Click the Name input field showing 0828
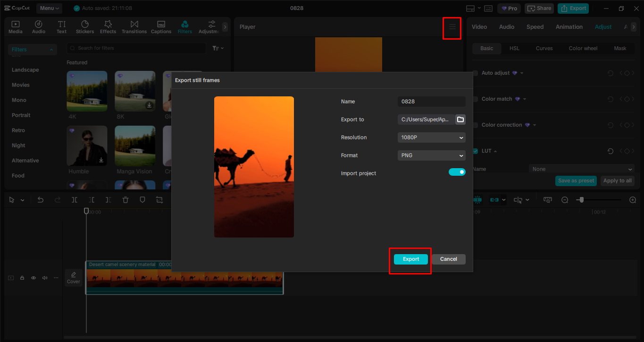 click(431, 102)
